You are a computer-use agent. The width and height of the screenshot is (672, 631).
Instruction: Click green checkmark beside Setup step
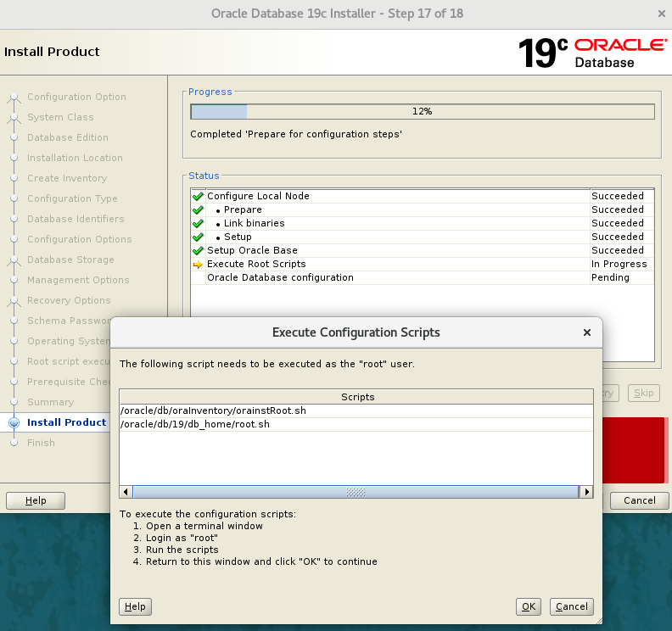pyautogui.click(x=198, y=237)
